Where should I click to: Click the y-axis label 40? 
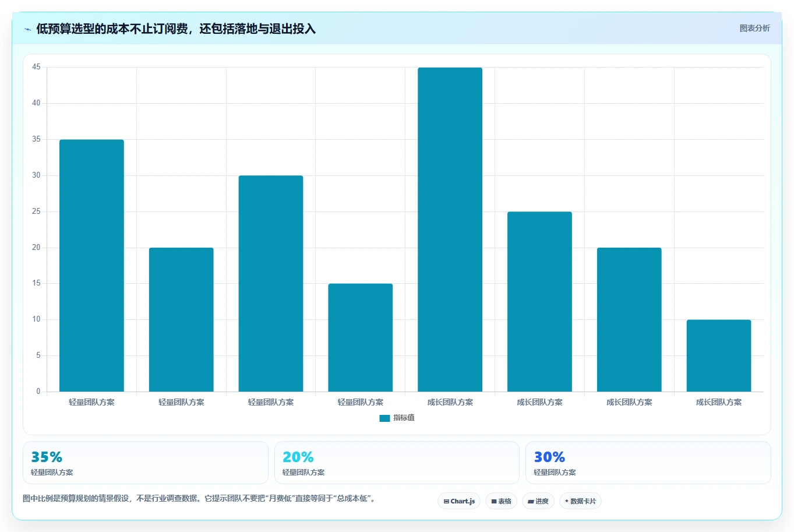click(x=37, y=103)
